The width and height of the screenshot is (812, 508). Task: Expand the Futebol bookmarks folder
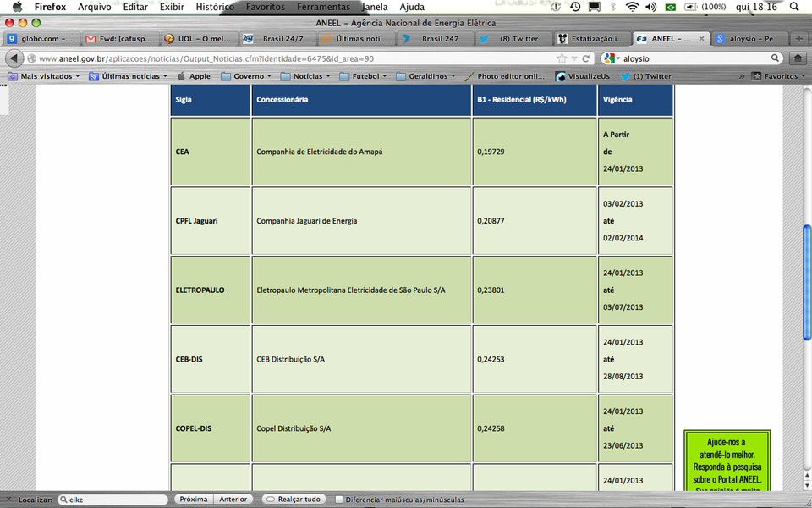tap(365, 76)
